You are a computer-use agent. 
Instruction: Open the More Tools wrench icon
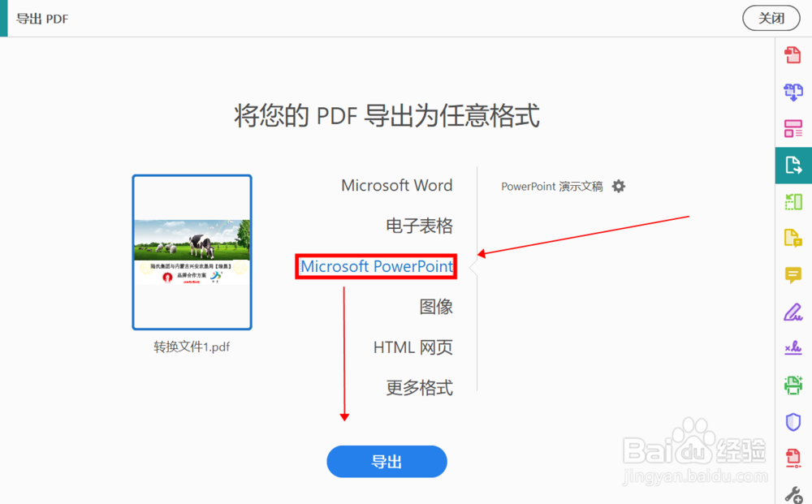pyautogui.click(x=793, y=495)
